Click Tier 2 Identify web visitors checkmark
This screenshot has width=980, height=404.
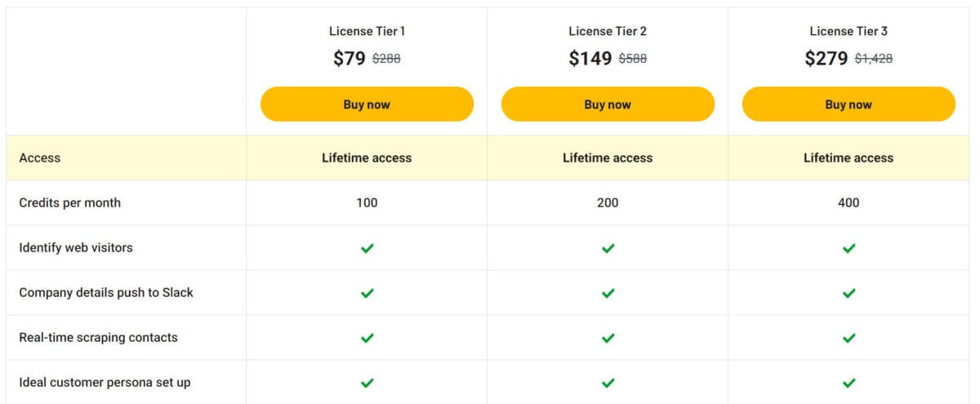pyautogui.click(x=608, y=248)
